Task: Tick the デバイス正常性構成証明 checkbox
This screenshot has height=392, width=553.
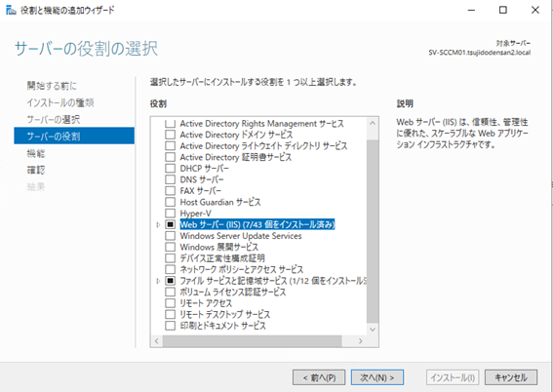Action: (171, 258)
